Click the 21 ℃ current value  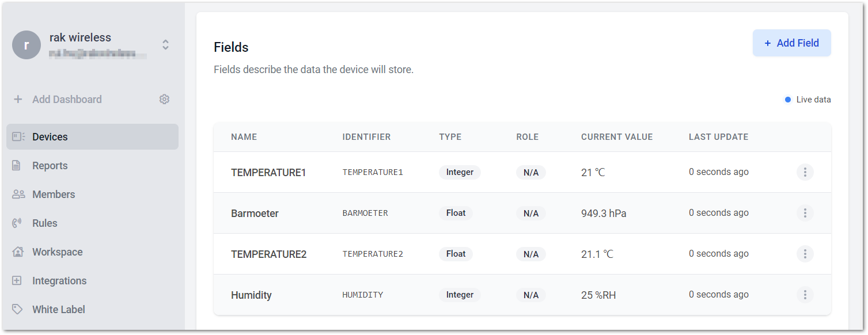(593, 172)
